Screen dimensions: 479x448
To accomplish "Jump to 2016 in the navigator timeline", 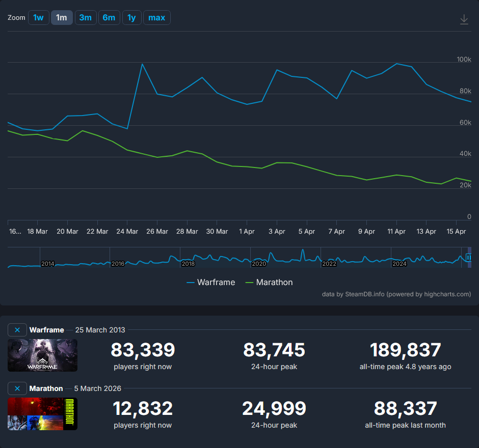I will coord(118,264).
